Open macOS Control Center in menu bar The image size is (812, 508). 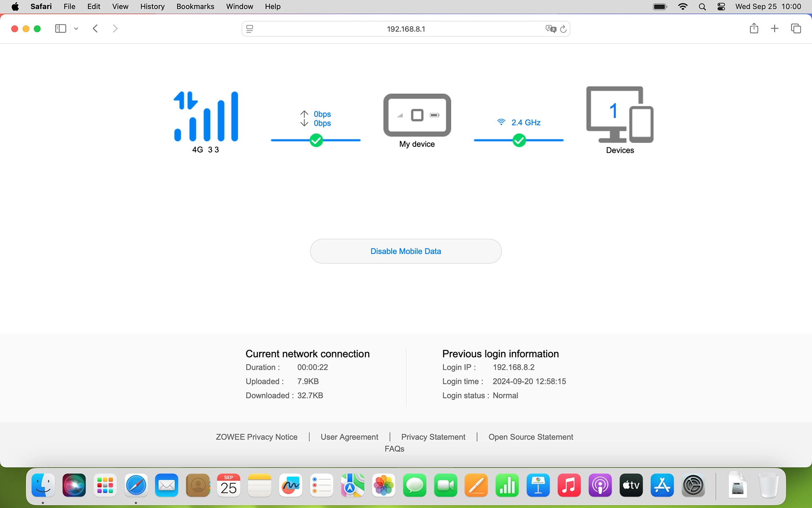(x=721, y=6)
